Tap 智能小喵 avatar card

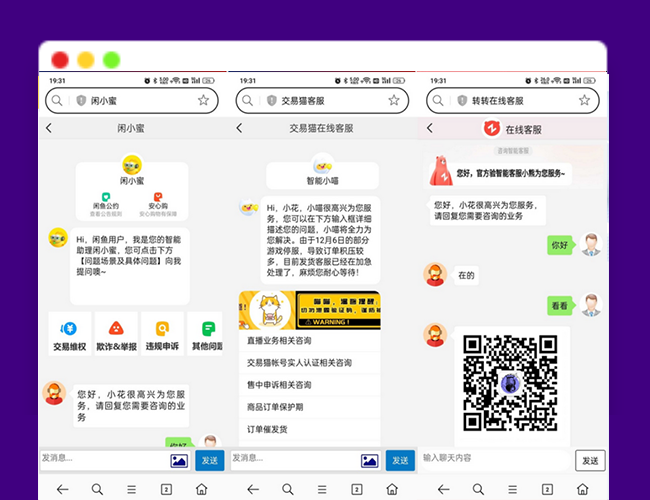click(x=323, y=171)
